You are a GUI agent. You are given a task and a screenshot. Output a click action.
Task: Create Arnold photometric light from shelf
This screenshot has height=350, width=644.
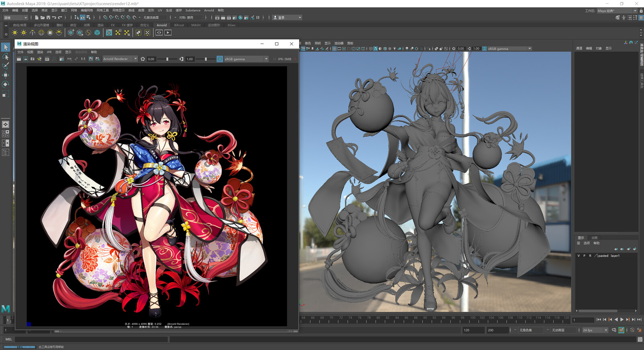(x=33, y=33)
